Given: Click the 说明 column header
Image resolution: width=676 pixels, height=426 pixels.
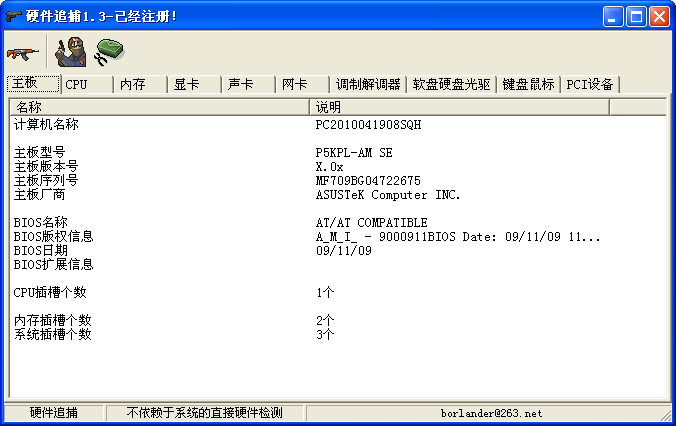Looking at the screenshot, I should (x=458, y=107).
